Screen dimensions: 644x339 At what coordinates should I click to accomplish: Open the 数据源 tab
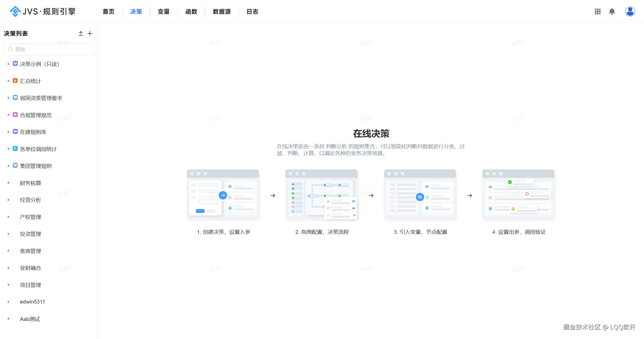(x=221, y=12)
